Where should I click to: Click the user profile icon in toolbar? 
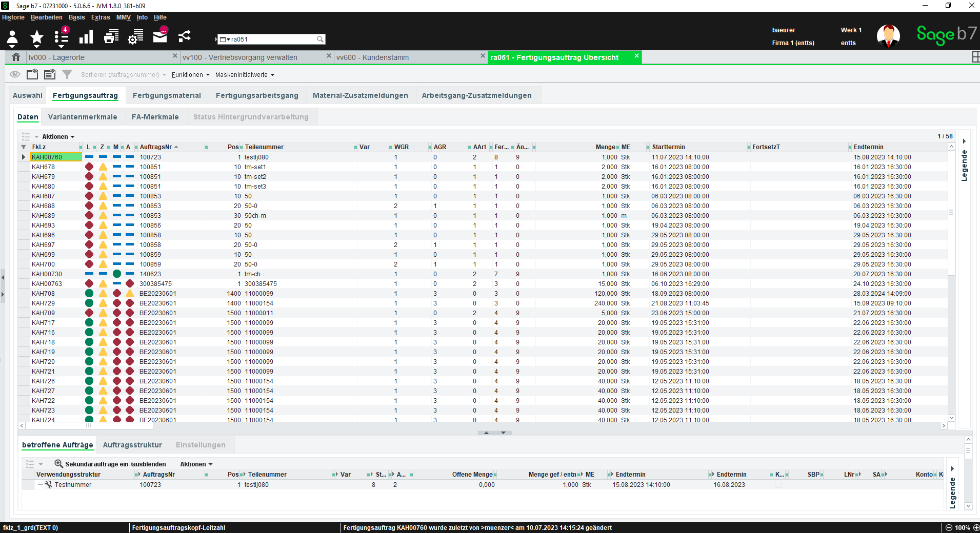12,38
